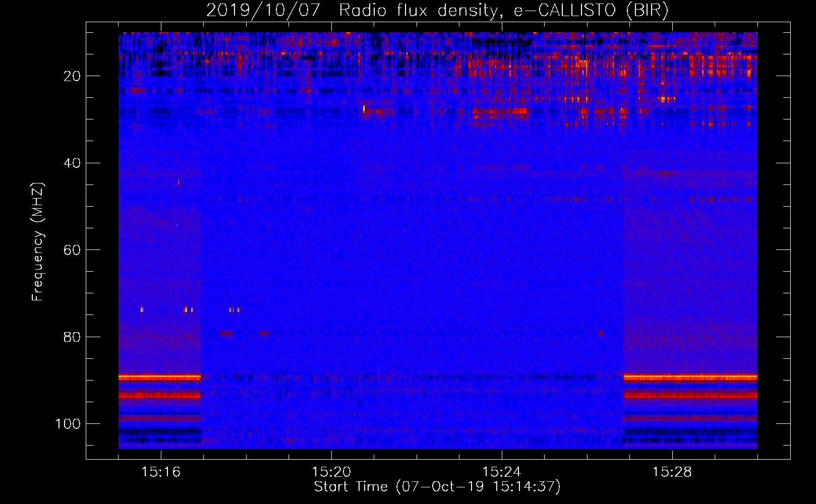The width and height of the screenshot is (816, 504).
Task: Click the 15:20 time tick label
Action: tap(331, 472)
